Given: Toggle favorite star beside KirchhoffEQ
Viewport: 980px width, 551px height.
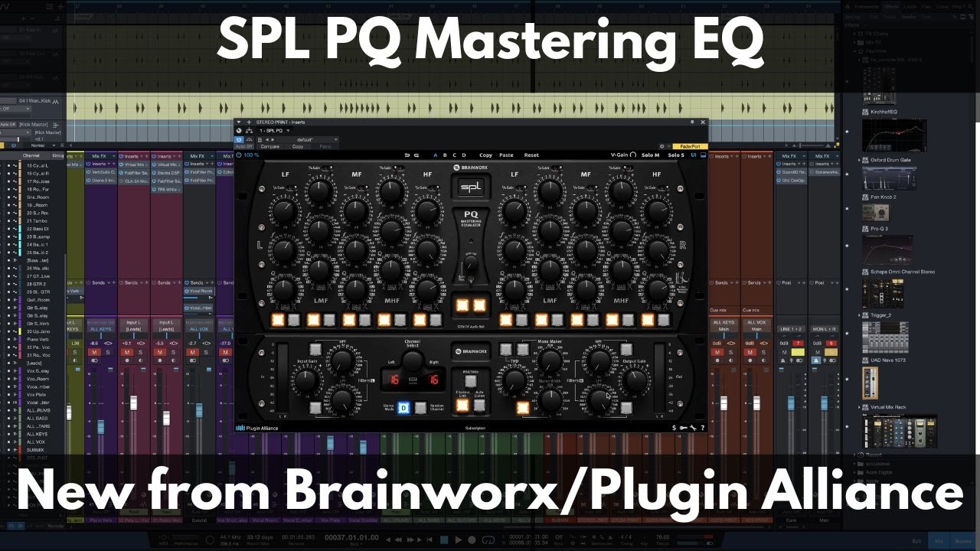Looking at the screenshot, I should 847,132.
